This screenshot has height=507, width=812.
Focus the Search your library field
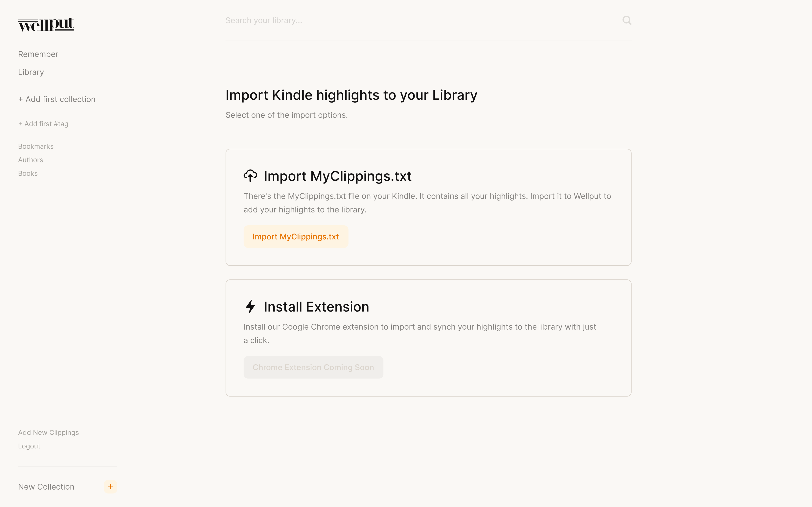pos(419,20)
